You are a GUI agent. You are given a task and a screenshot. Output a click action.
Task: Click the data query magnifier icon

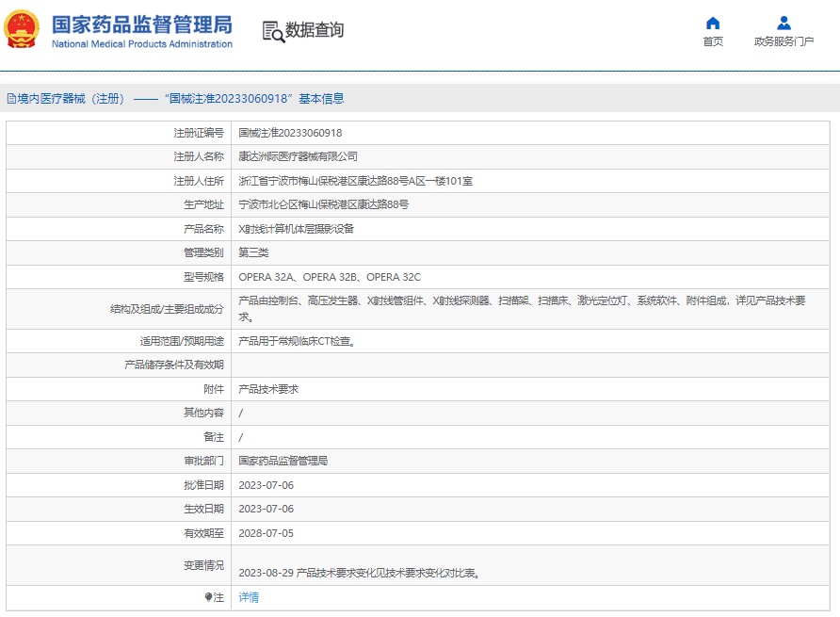tap(273, 32)
